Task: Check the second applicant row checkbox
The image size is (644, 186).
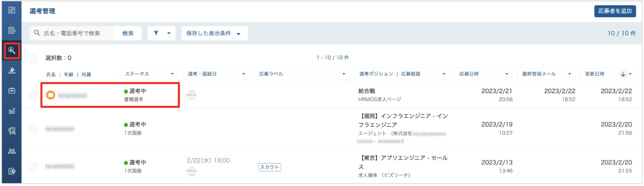Action: coord(34,128)
